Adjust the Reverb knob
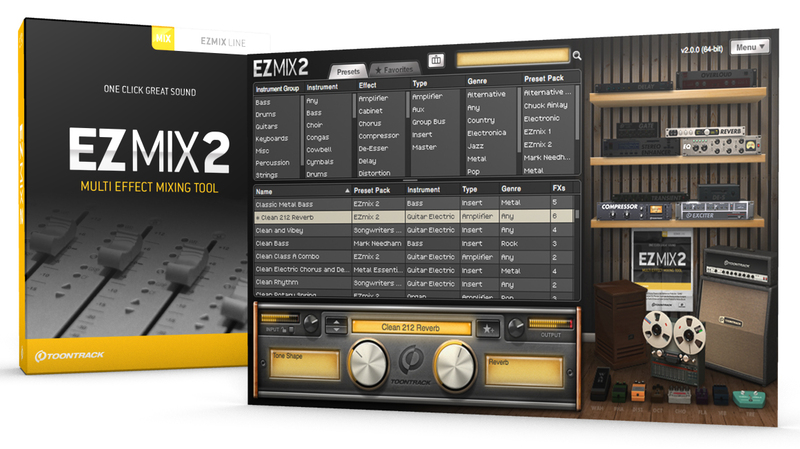800x449 pixels. pyautogui.click(x=454, y=366)
